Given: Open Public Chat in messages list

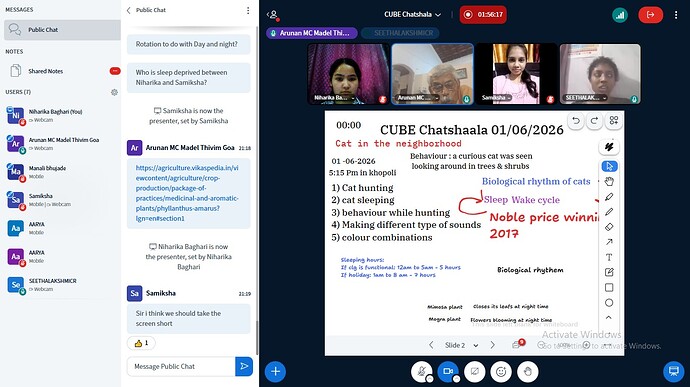Looking at the screenshot, I should (62, 30).
